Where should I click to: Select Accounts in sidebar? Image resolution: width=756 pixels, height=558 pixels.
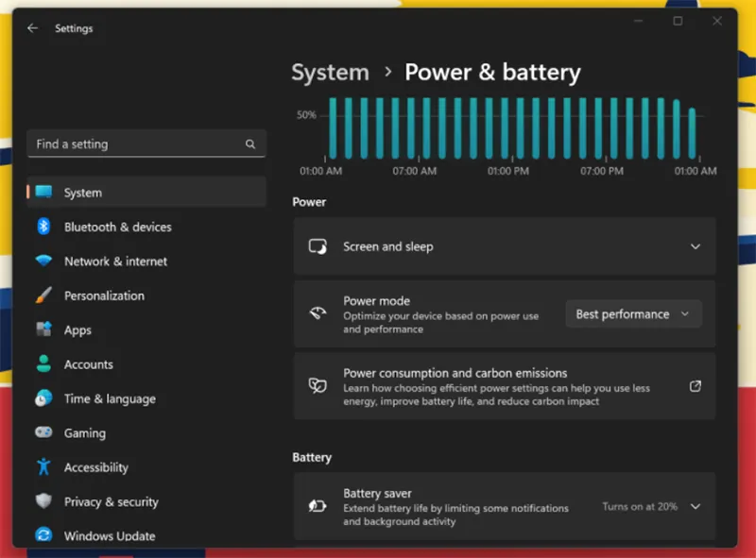pos(146,364)
